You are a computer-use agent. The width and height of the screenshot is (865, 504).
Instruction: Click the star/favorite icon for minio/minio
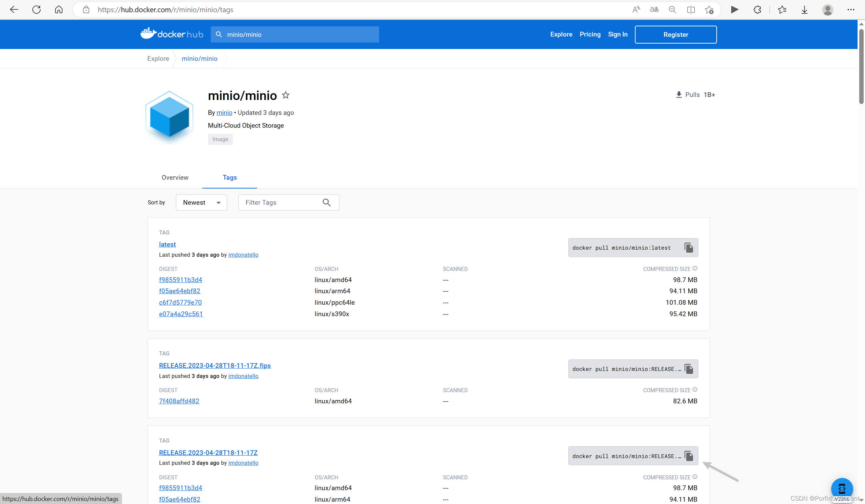(x=286, y=95)
